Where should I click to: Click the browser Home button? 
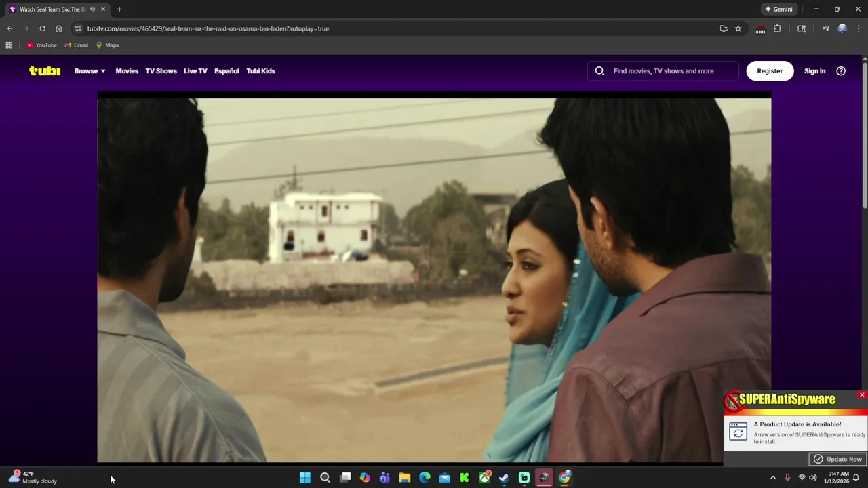click(x=58, y=28)
